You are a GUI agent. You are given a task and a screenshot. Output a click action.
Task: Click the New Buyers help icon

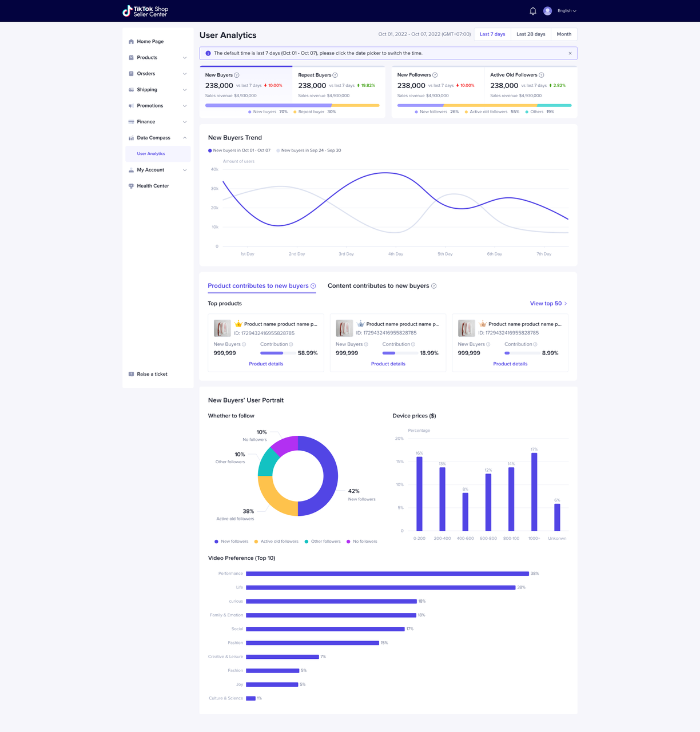(x=237, y=75)
